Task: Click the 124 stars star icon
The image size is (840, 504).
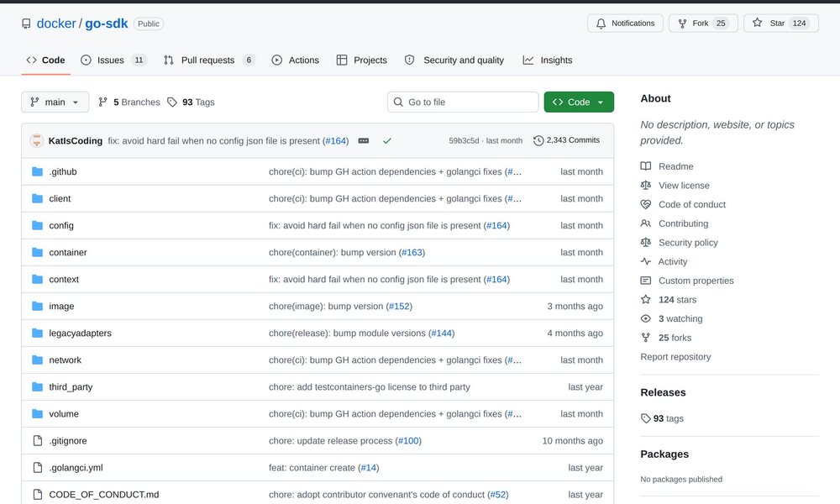Action: (645, 299)
